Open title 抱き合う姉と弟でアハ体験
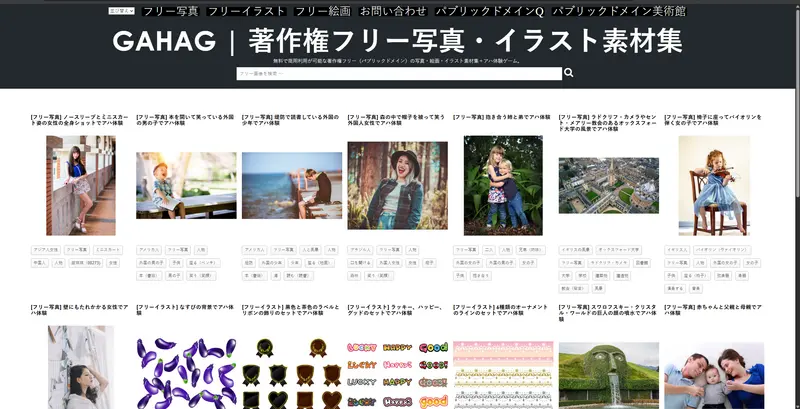Image resolution: width=800 pixels, height=409 pixels. tap(502, 117)
